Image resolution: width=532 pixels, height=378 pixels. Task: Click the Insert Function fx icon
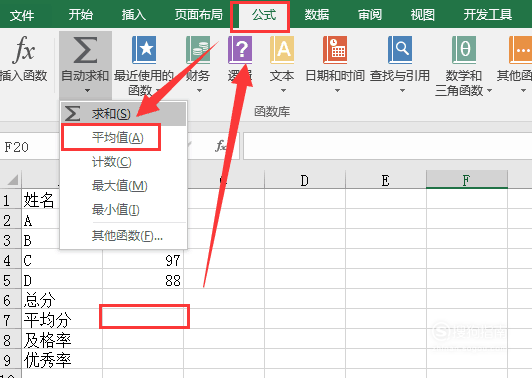(x=24, y=50)
